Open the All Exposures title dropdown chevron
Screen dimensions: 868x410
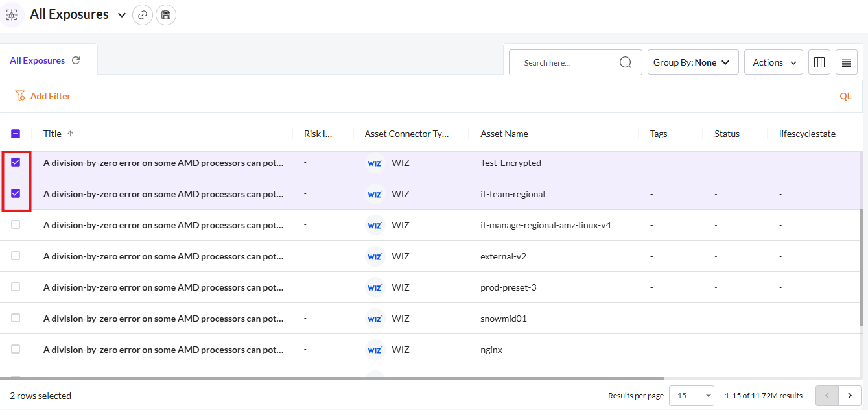point(122,15)
